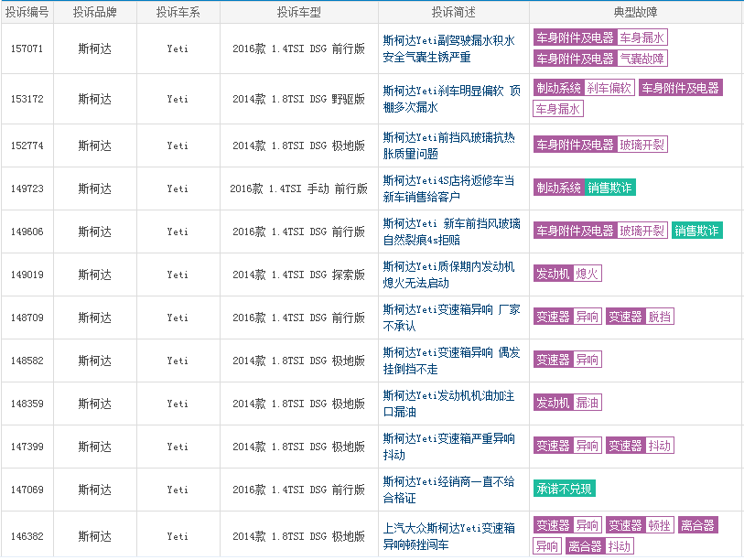
Task: Click the 离合器 抖动 tag in row 146382
Action: pos(599,546)
